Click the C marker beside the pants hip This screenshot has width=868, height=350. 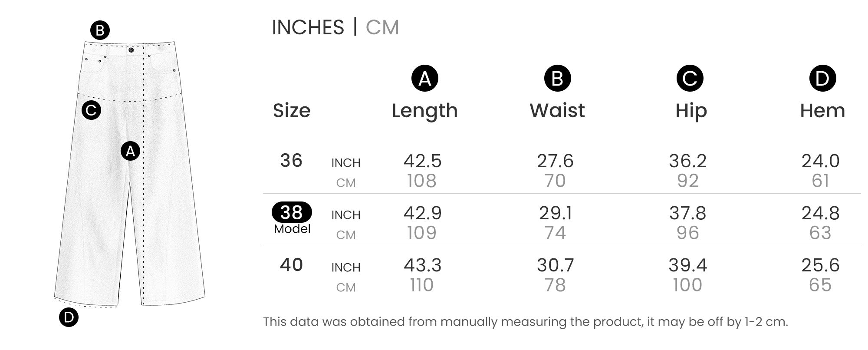[91, 110]
